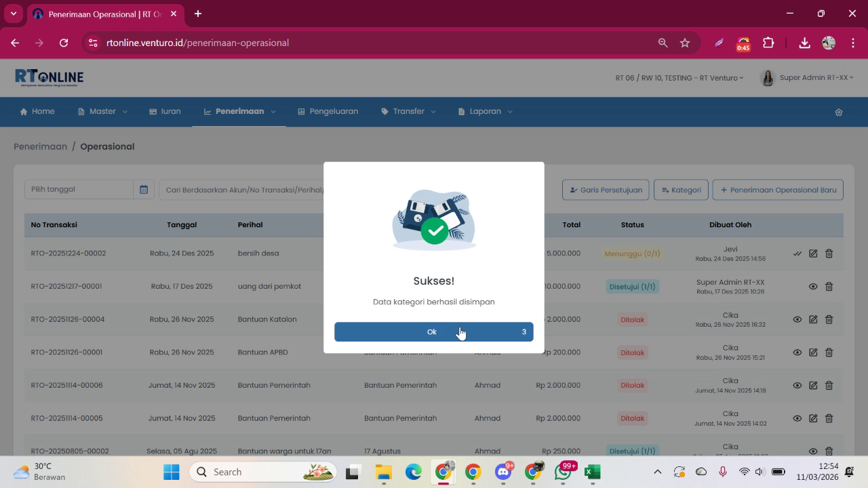This screenshot has width=868, height=488.
Task: Click the Tanggal column header
Action: click(x=182, y=225)
